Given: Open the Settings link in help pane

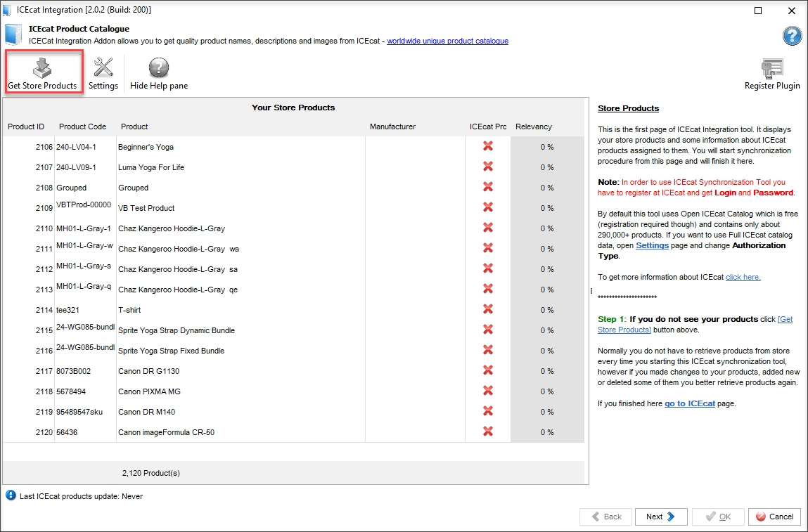Looking at the screenshot, I should (652, 245).
